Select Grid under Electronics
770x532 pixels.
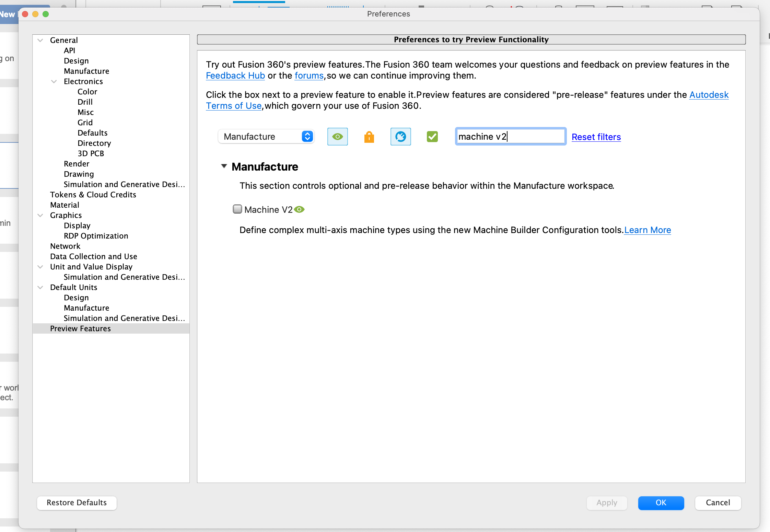(85, 123)
